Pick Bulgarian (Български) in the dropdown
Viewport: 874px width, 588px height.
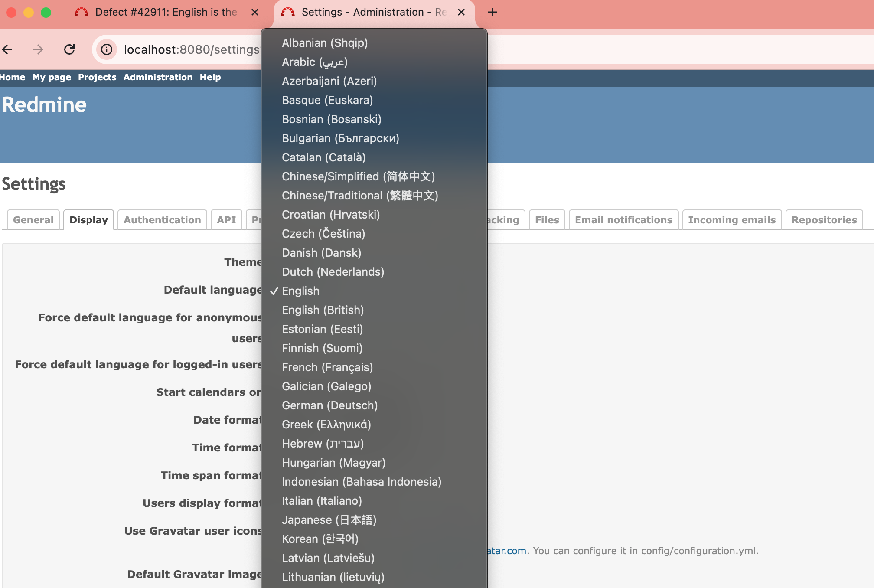pos(374,138)
